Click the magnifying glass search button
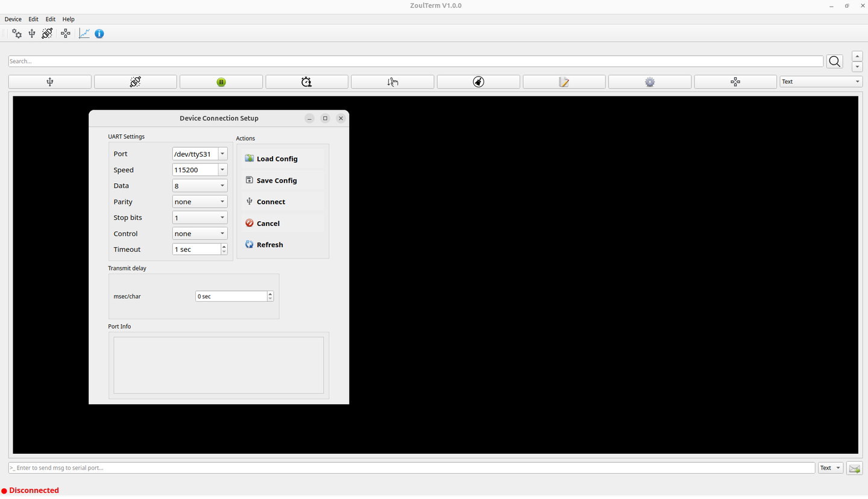This screenshot has width=868, height=499. [834, 61]
